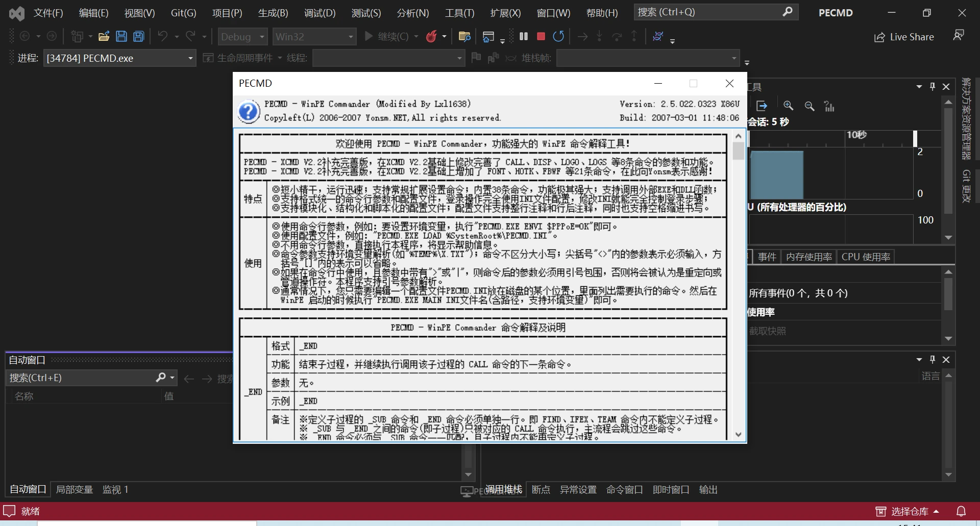Click the thread flag icon
980x526 pixels.
[476, 58]
